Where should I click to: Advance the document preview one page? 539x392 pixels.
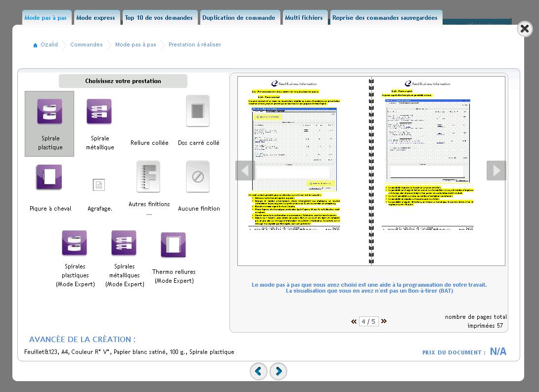496,171
